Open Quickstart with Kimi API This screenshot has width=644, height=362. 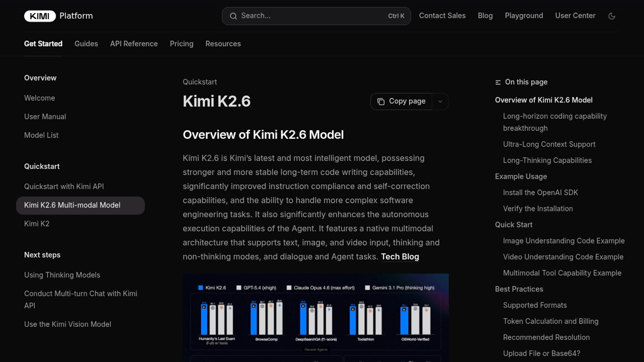point(64,186)
